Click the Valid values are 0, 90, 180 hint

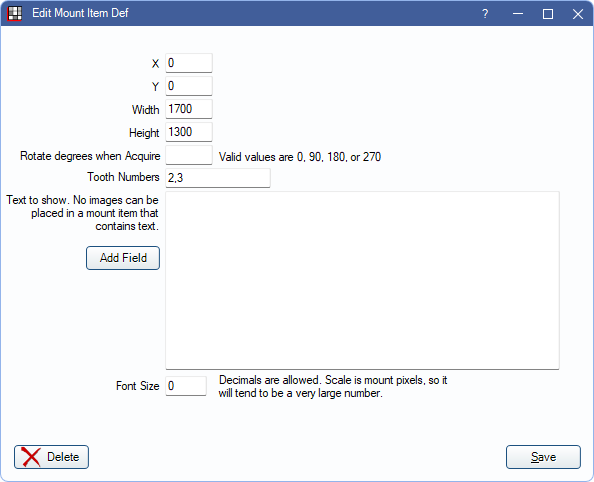point(300,157)
